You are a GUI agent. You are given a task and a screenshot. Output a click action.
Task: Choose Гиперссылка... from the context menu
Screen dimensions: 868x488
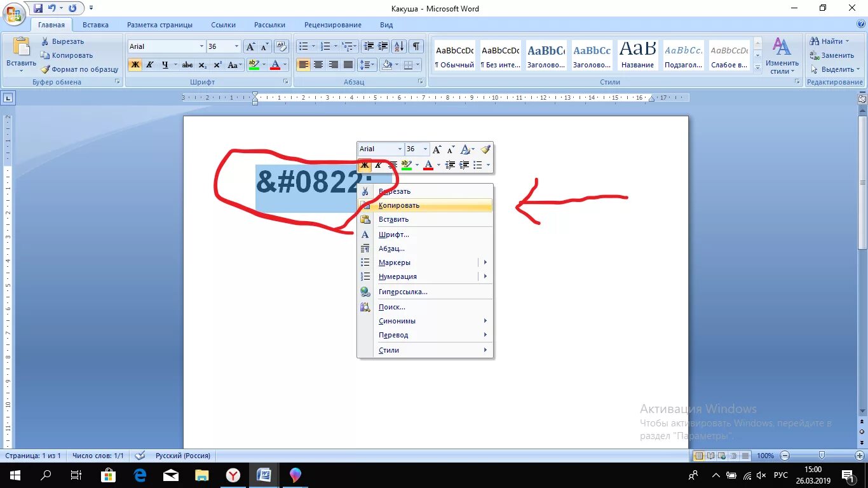click(425, 292)
